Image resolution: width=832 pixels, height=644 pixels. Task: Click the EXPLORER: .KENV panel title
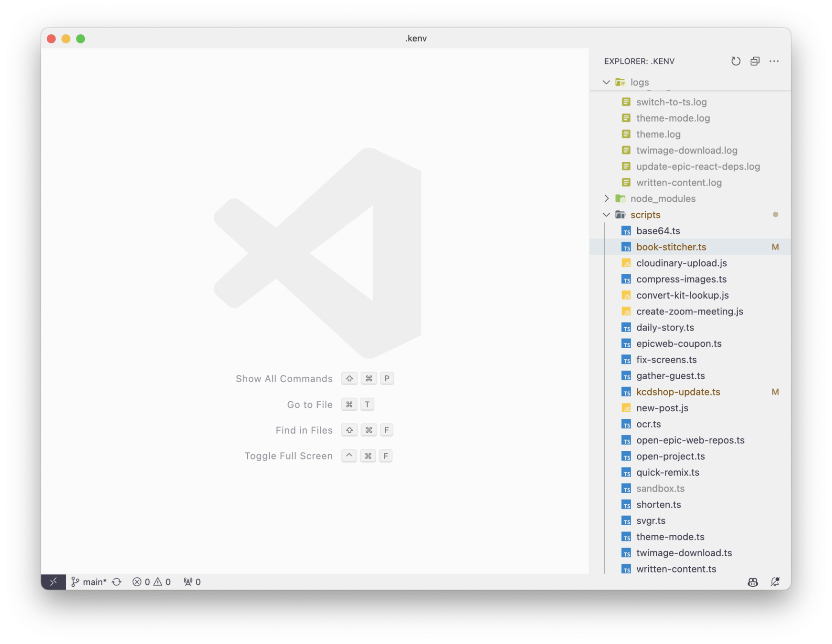click(639, 61)
